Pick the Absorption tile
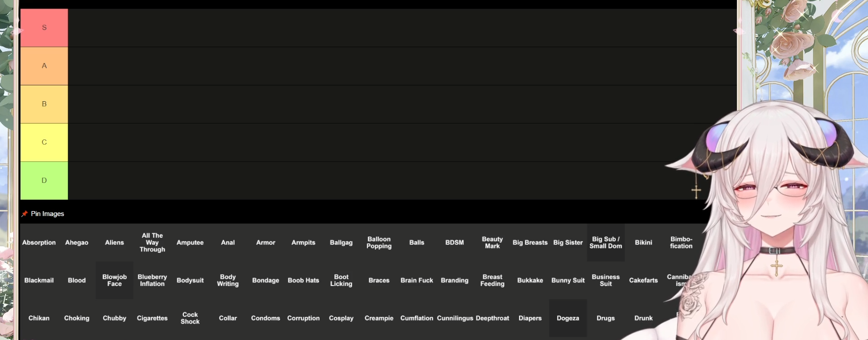Viewport: 868px width, 340px height. [x=39, y=242]
